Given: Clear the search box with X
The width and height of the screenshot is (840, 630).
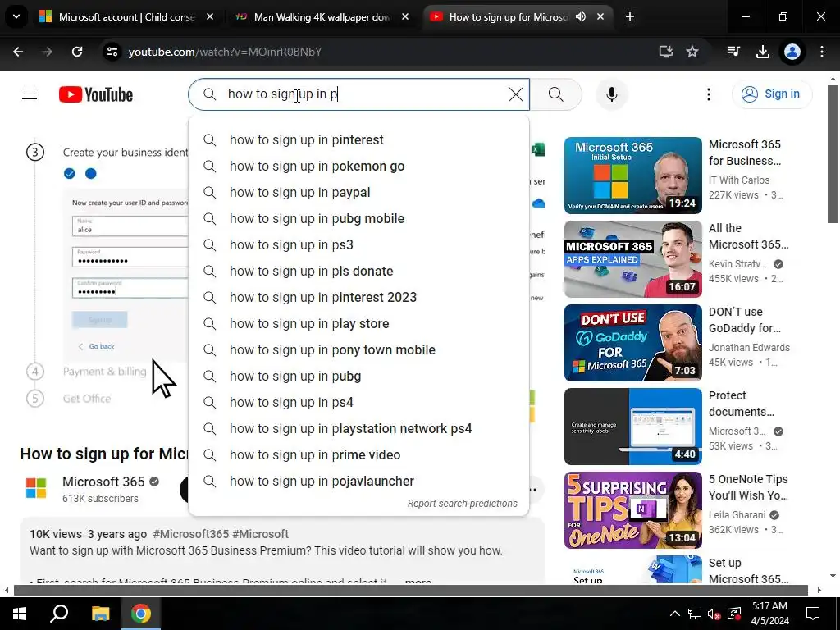Looking at the screenshot, I should point(515,94).
